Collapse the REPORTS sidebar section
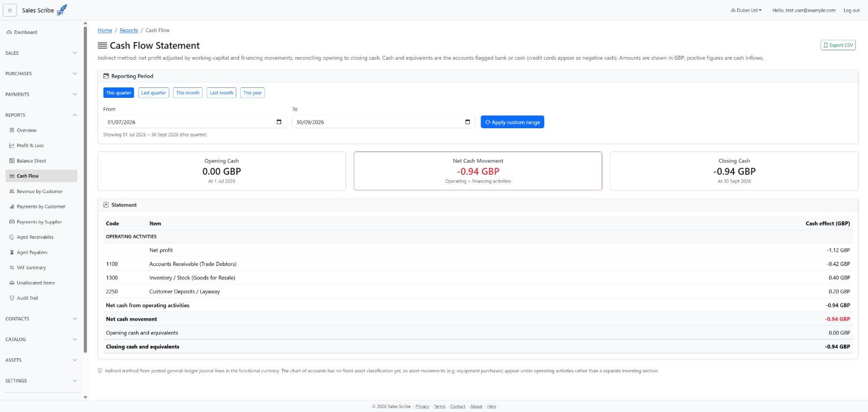The width and height of the screenshot is (868, 412). tap(42, 115)
